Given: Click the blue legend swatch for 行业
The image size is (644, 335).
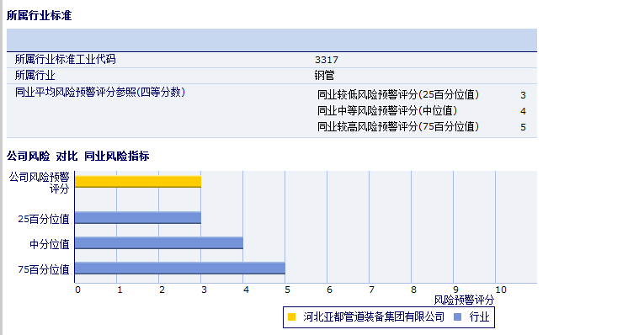Looking at the screenshot, I should (458, 317).
